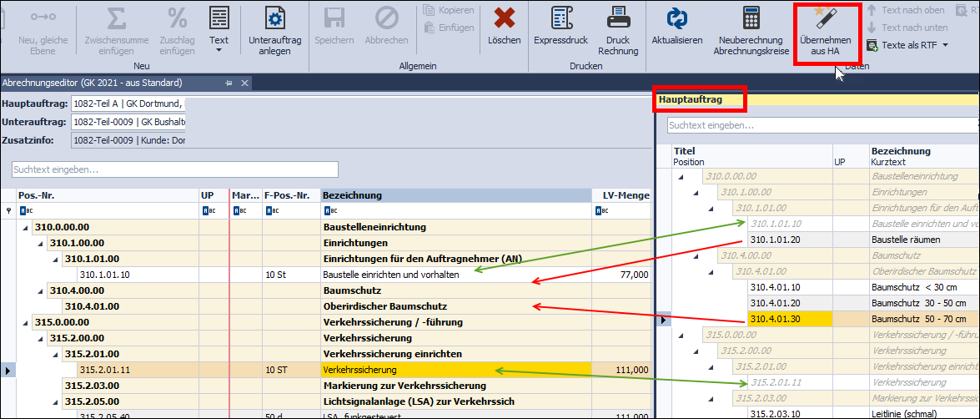
Task: Collapse 310.4.01.00 in Hauptauftrag tree
Action: 710,272
